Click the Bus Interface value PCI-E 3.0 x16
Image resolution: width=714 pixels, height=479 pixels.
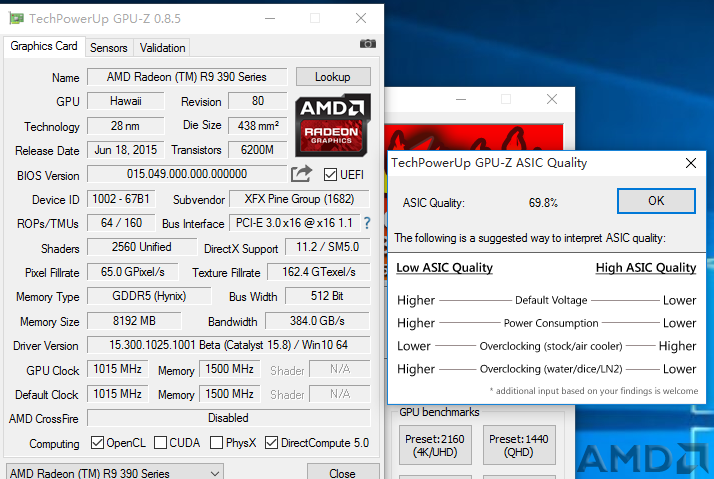pos(294,223)
